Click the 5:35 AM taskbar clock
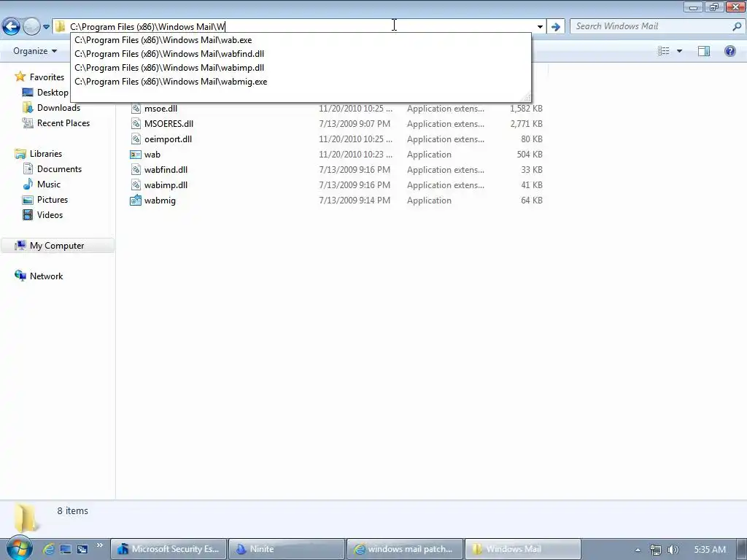Screen dimensions: 747x560 (x=710, y=550)
